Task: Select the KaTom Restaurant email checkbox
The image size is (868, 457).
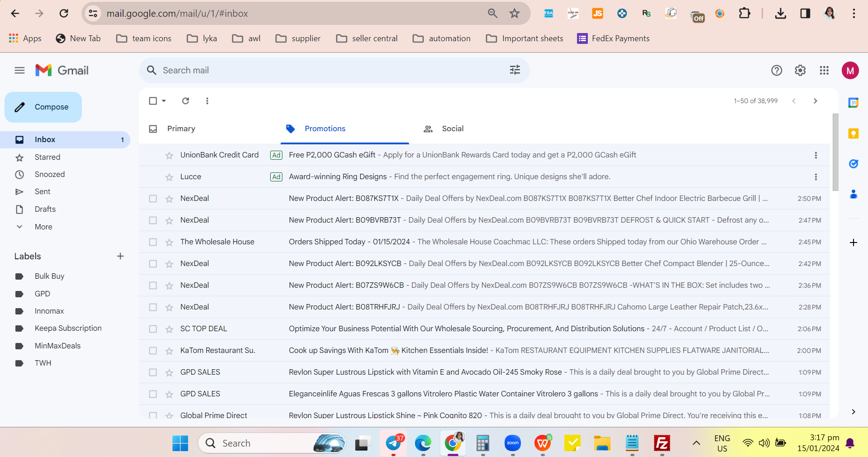Action: 153,351
